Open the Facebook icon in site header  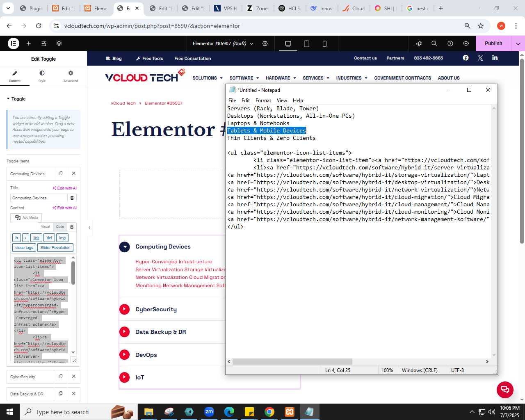466,58
